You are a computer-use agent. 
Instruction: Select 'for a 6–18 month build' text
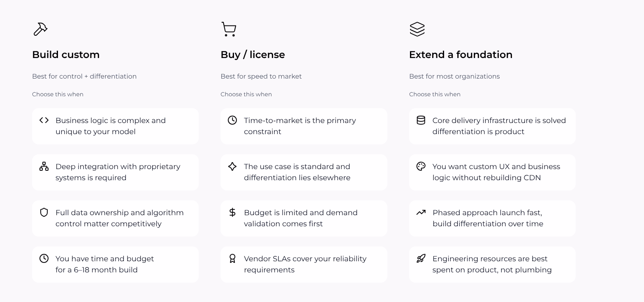(x=97, y=270)
